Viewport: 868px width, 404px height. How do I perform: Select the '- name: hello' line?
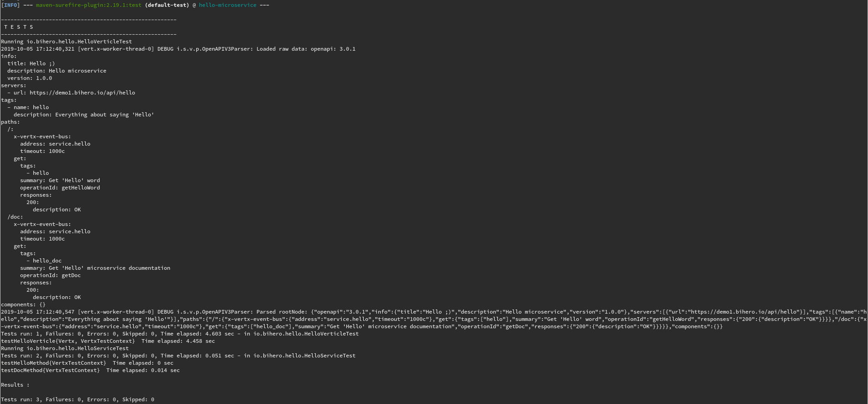pos(28,107)
